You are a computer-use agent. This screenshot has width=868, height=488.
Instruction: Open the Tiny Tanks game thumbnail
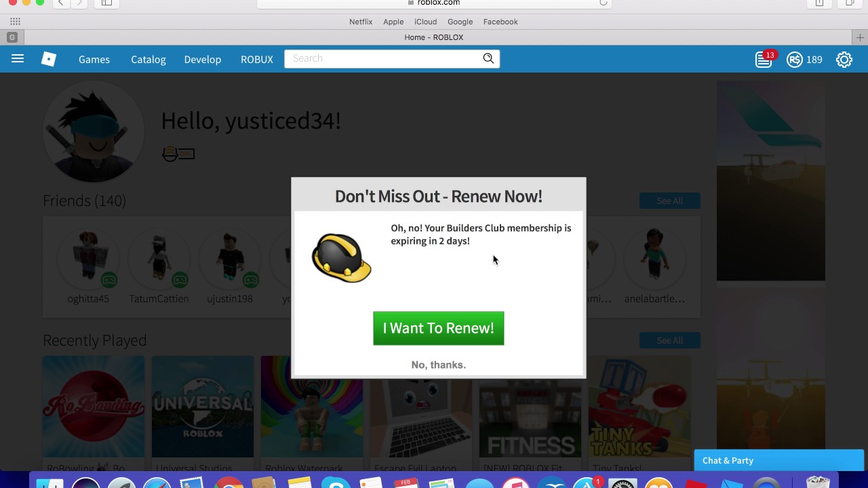[639, 407]
